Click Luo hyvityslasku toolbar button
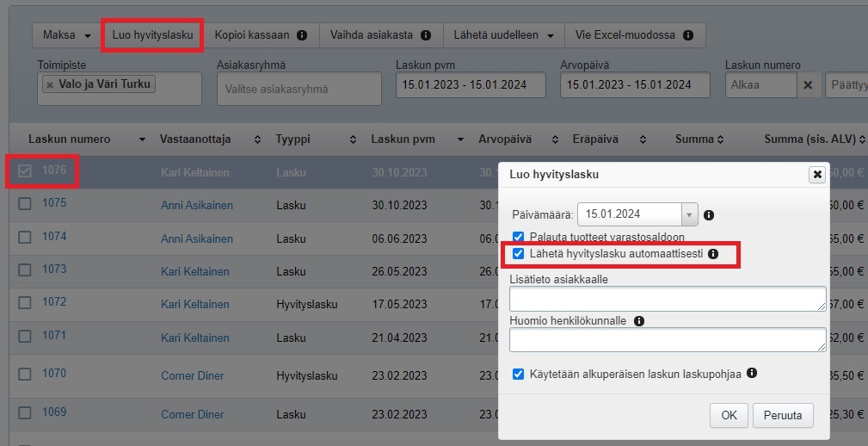This screenshot has width=868, height=446. (152, 35)
